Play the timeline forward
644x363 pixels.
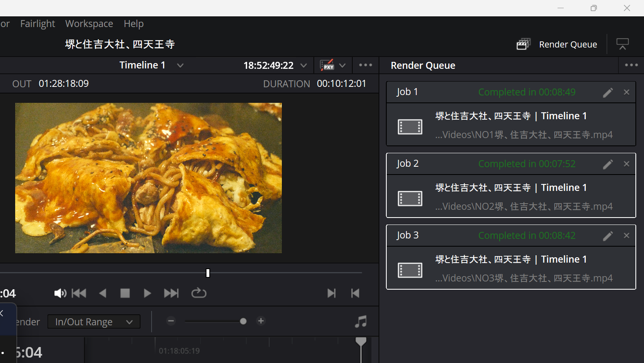point(147,293)
